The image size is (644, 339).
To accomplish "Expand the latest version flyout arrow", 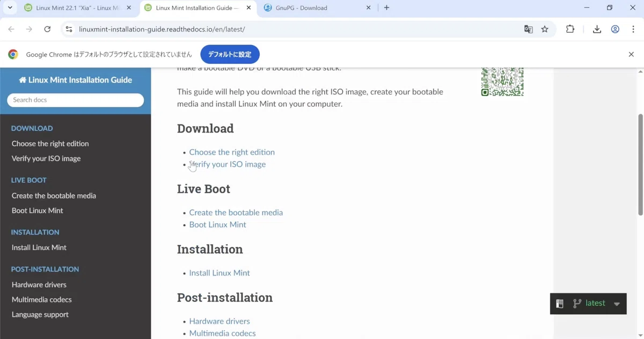I will tap(617, 304).
